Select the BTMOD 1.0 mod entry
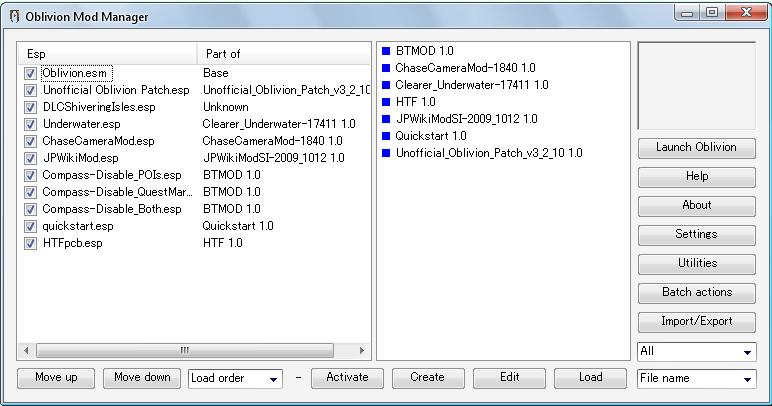This screenshot has width=772, height=406. click(424, 51)
